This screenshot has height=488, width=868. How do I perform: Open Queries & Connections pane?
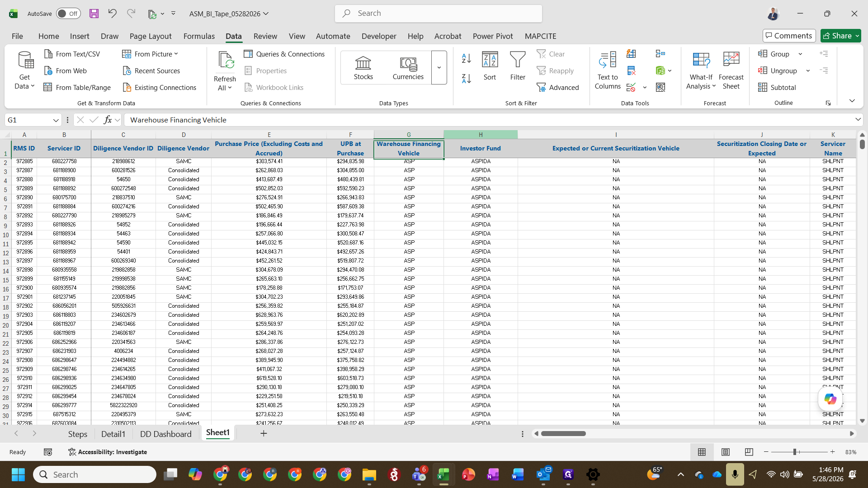pos(284,54)
